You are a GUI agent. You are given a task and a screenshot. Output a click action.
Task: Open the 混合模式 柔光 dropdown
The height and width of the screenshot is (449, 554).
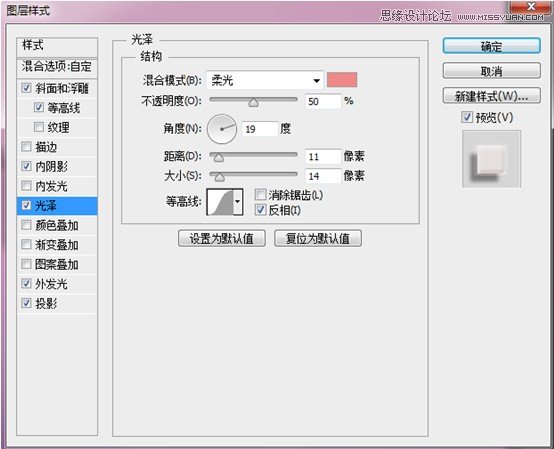265,81
